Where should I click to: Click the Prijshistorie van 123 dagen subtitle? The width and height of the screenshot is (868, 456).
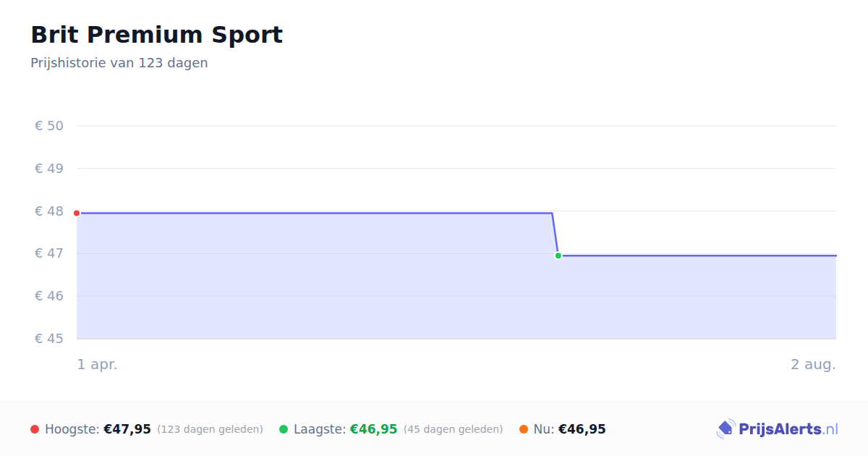[x=119, y=63]
